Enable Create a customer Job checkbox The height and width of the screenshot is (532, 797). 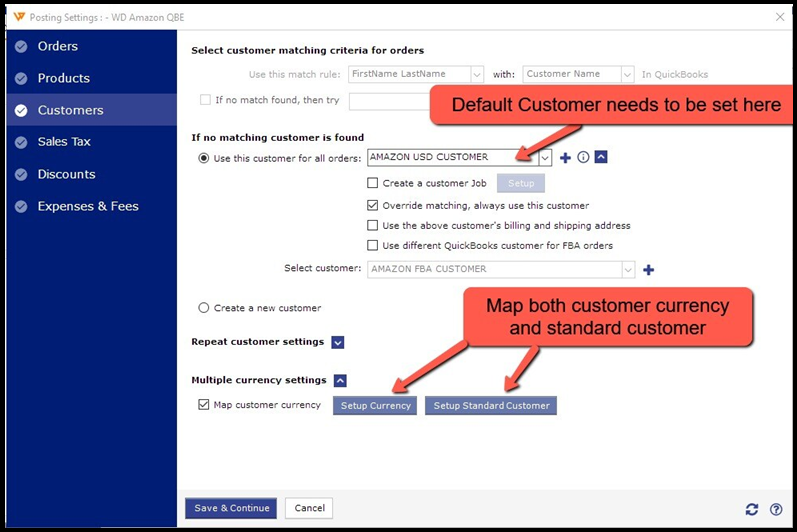[373, 183]
